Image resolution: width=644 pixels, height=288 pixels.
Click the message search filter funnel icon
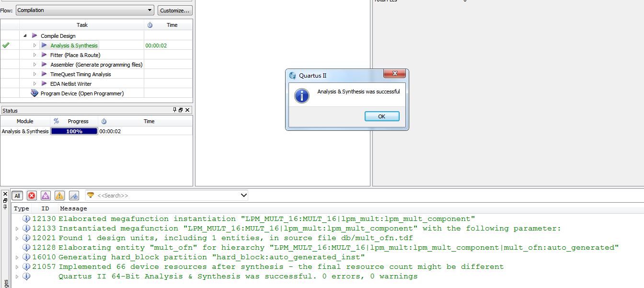pos(91,195)
